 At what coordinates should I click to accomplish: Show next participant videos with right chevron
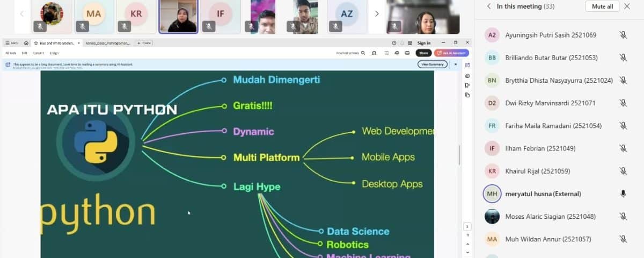click(377, 14)
